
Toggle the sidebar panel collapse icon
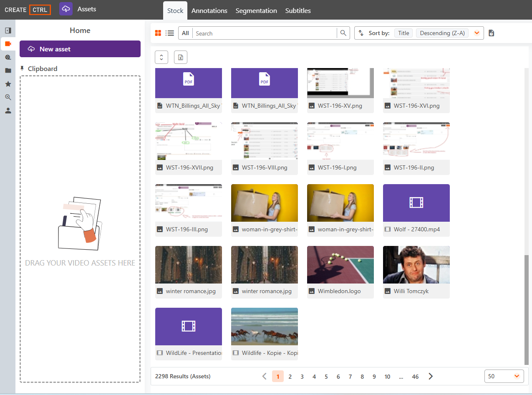[x=8, y=30]
